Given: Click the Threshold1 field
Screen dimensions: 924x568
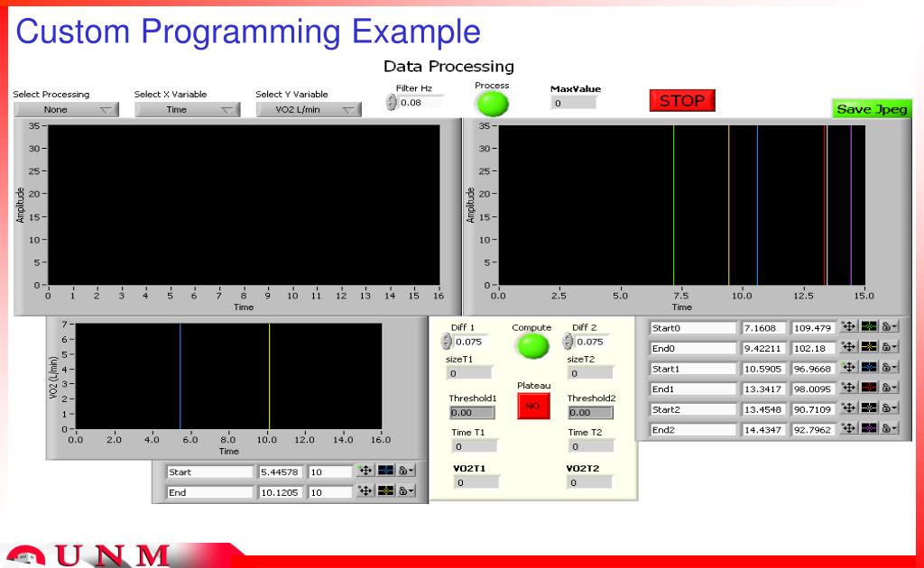Looking at the screenshot, I should pos(472,413).
